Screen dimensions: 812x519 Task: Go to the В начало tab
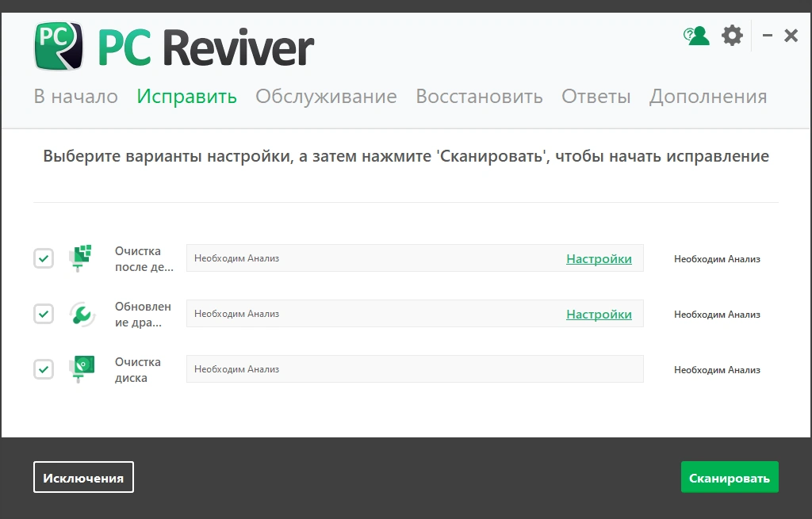coord(75,96)
